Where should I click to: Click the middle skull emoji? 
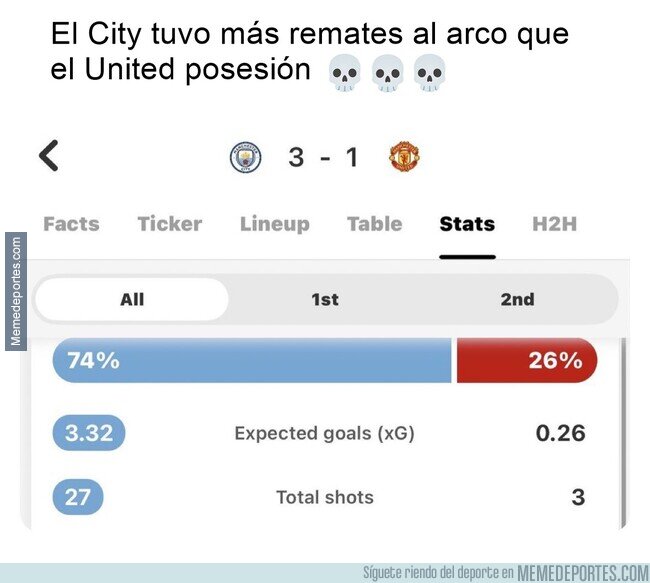click(387, 73)
